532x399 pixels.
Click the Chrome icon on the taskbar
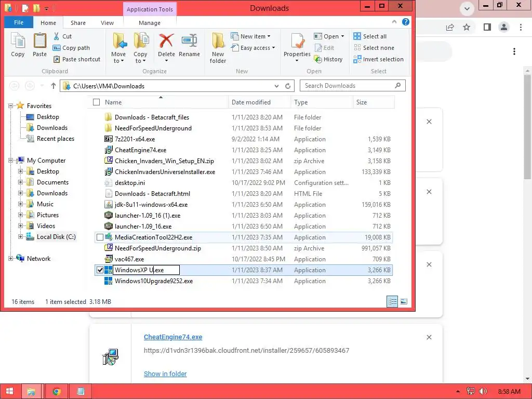point(57,391)
